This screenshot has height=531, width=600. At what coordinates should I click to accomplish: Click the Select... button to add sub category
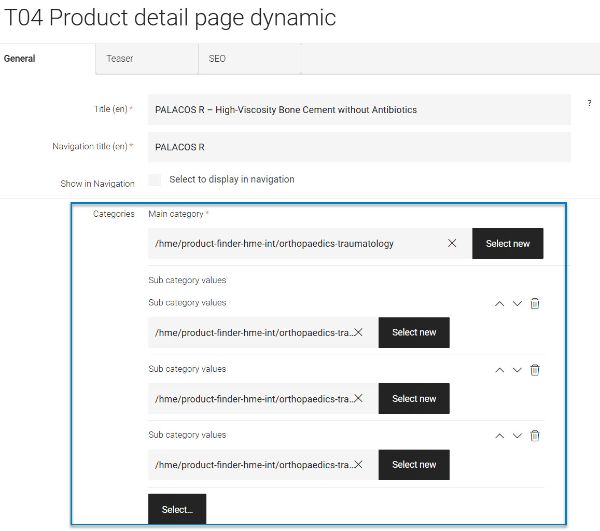(177, 509)
